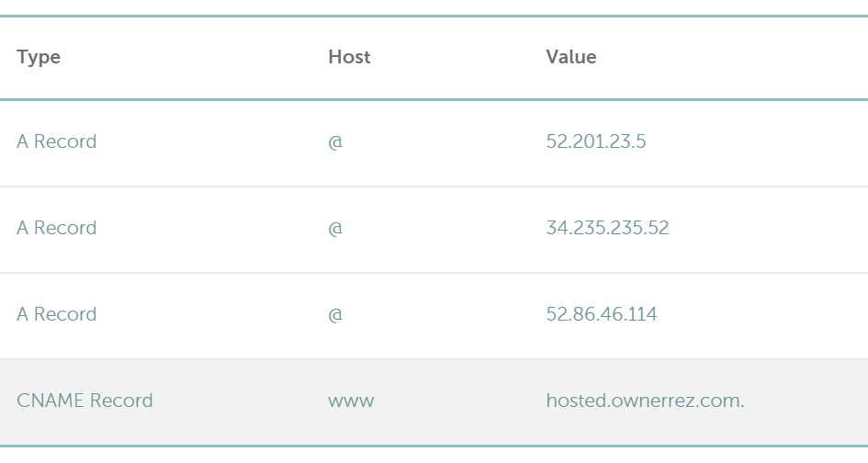Screen dimensions: 868x463
Task: Click the Type column header
Action: tap(39, 58)
